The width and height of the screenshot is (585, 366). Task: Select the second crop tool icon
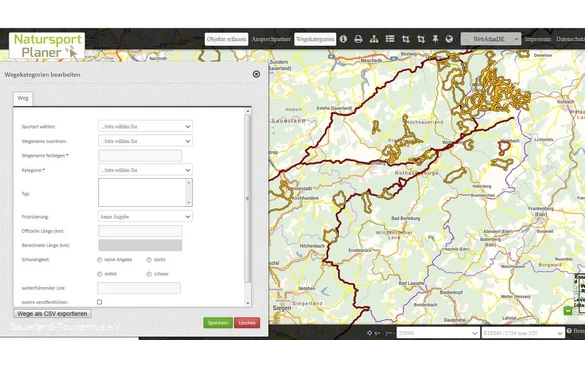421,39
